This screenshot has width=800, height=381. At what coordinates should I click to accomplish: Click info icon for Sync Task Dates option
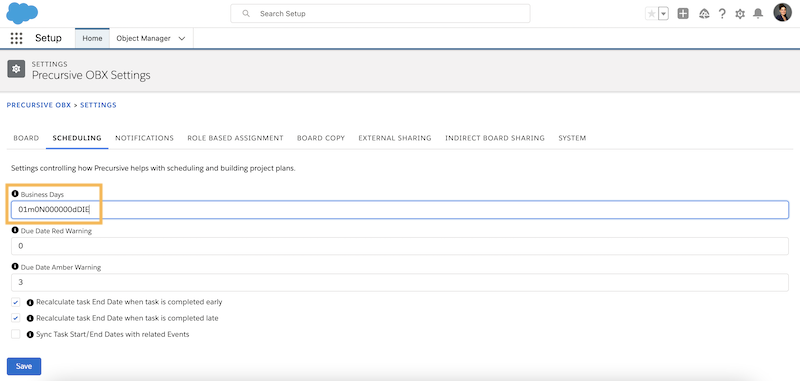[x=30, y=335]
